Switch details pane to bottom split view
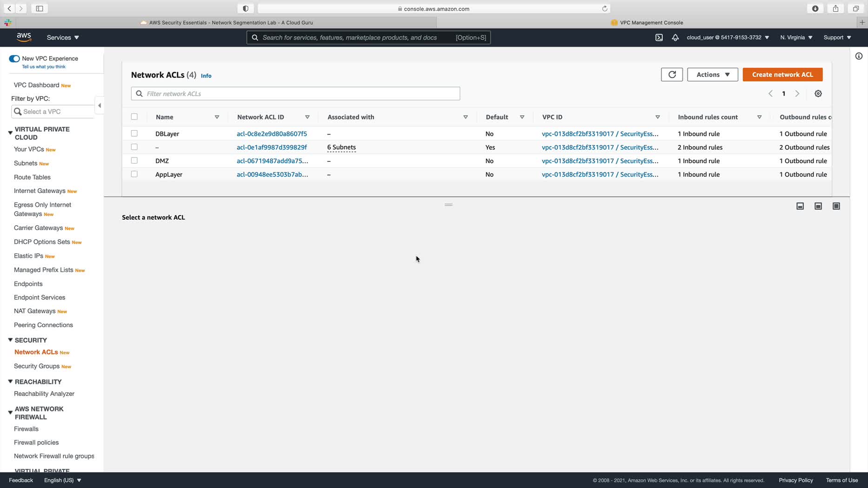 pos(800,206)
